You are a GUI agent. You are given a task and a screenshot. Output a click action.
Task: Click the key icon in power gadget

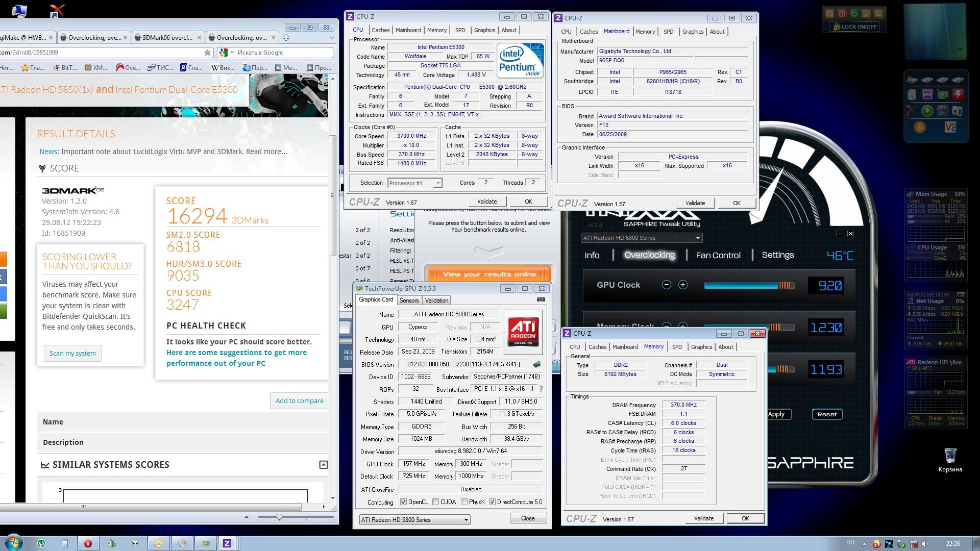866,14
